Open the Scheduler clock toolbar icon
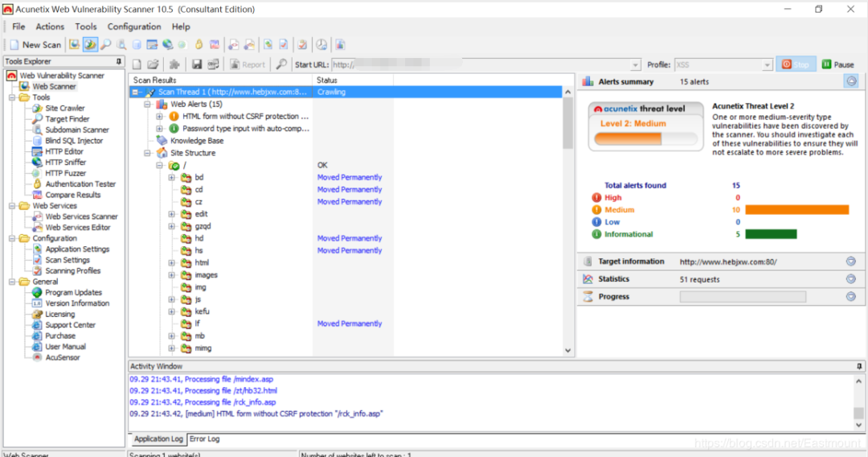The image size is (868, 457). pos(321,45)
